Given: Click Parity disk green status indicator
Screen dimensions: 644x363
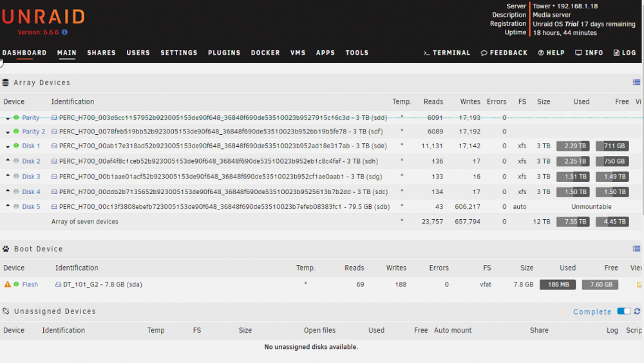Looking at the screenshot, I should click(16, 117).
